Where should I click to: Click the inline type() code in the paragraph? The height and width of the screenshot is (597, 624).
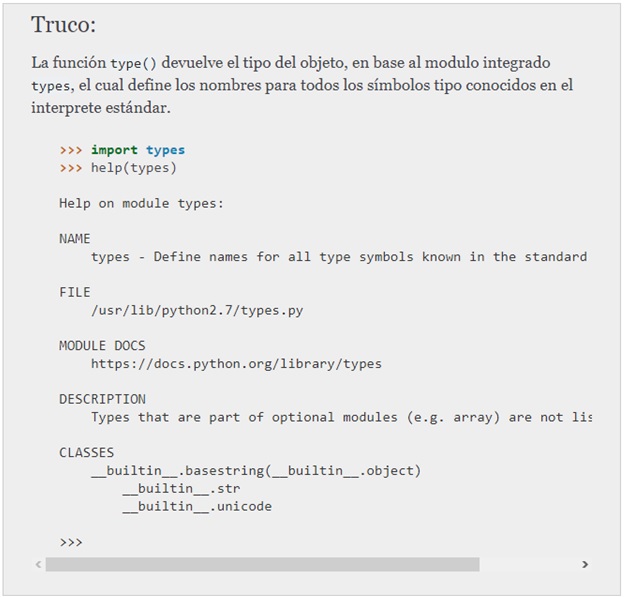133,63
